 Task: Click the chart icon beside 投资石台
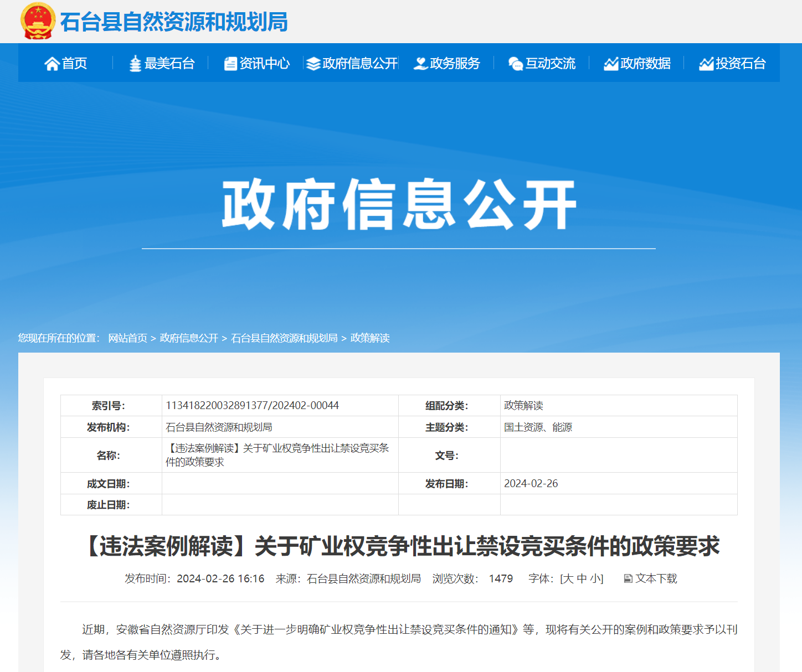(x=706, y=64)
